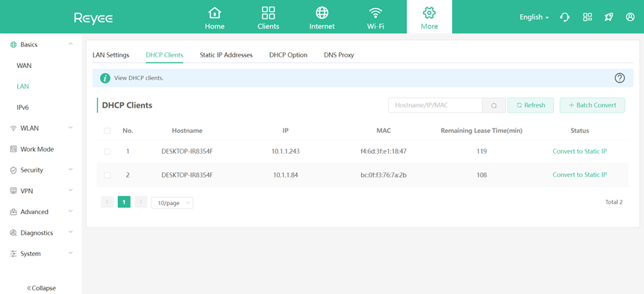The height and width of the screenshot is (294, 644).
Task: Open the English language dropdown
Action: (x=534, y=17)
